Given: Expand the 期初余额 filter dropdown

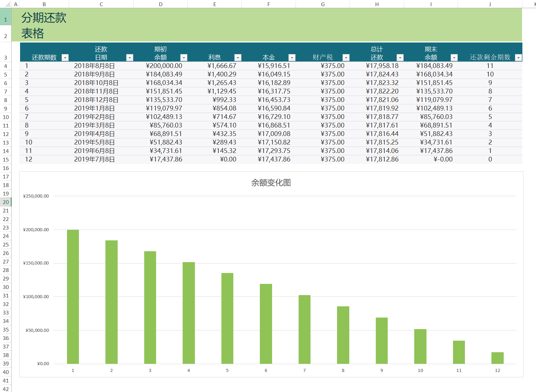Looking at the screenshot, I should click(x=184, y=58).
